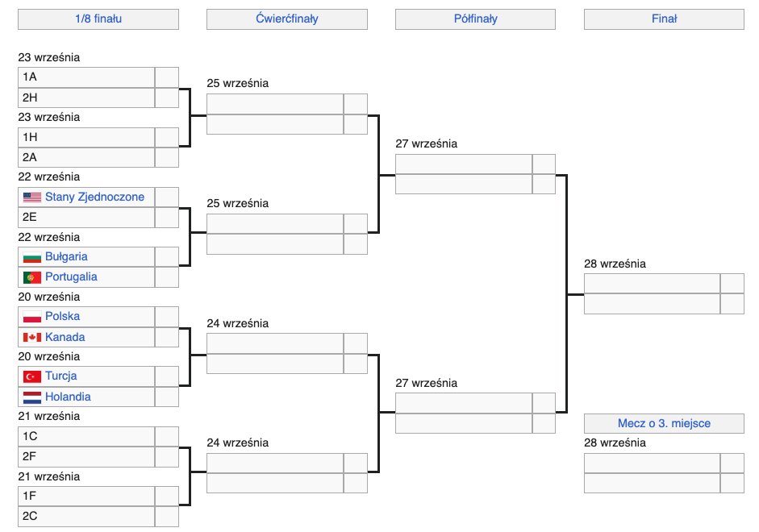Open the Bułgaria team link

pos(66,256)
